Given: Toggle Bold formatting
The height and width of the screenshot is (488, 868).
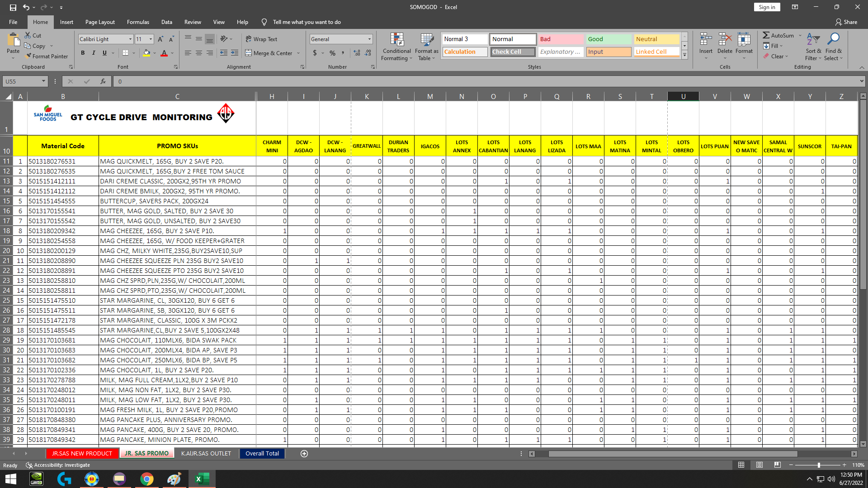Looking at the screenshot, I should click(x=83, y=53).
